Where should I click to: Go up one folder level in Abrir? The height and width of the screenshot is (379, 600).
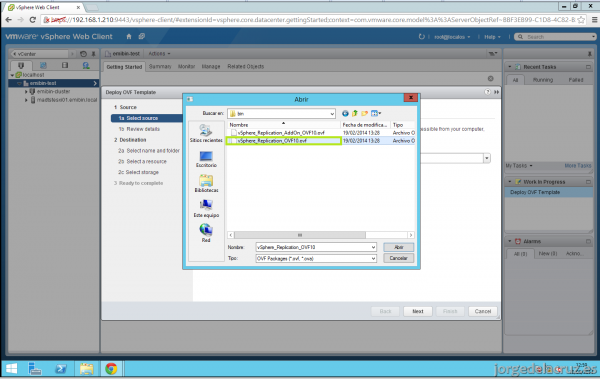(355, 113)
